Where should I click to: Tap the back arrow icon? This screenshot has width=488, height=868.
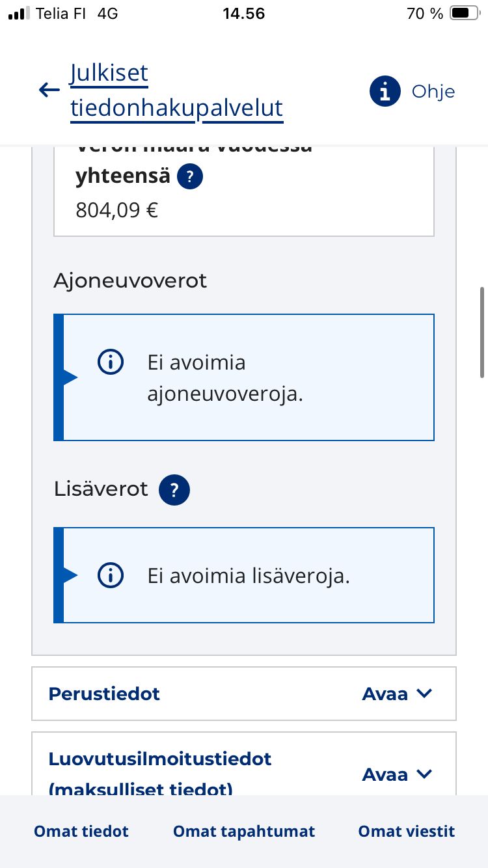(x=49, y=90)
